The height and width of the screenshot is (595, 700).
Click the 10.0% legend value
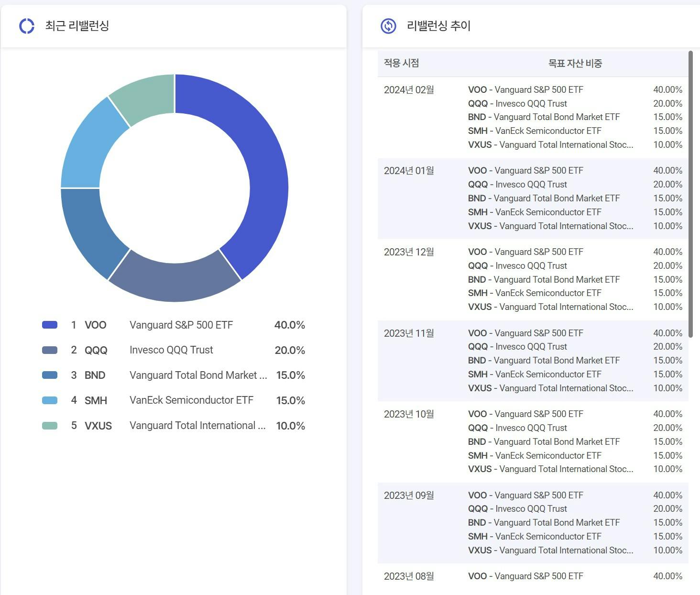[x=291, y=426]
